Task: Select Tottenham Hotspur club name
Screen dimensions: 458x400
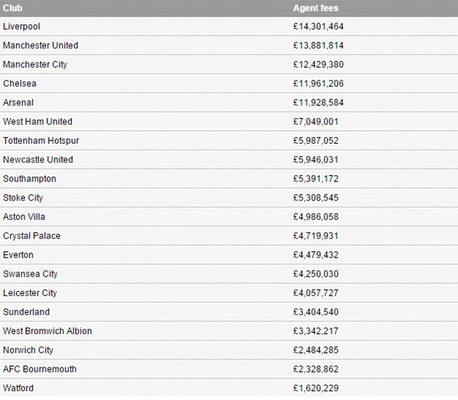Action: click(41, 141)
